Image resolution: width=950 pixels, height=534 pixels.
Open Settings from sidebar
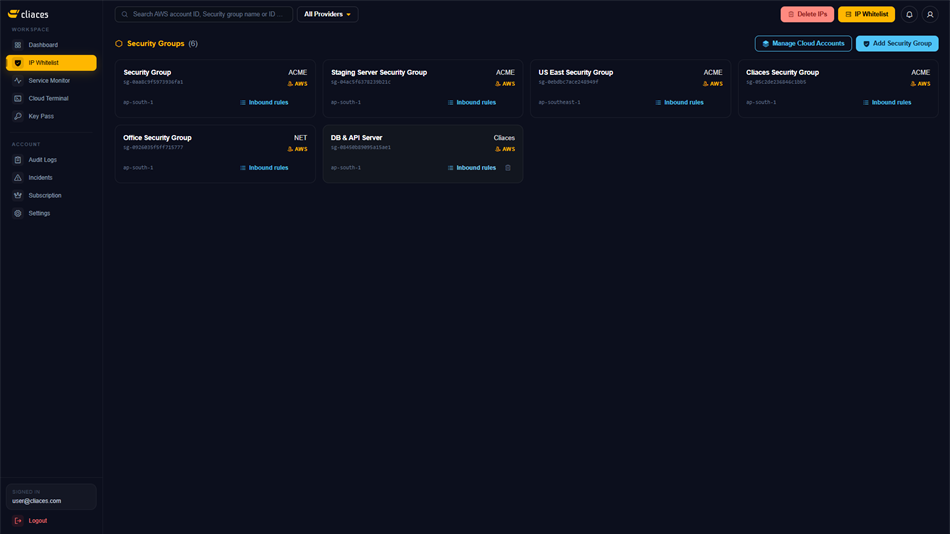(51, 213)
